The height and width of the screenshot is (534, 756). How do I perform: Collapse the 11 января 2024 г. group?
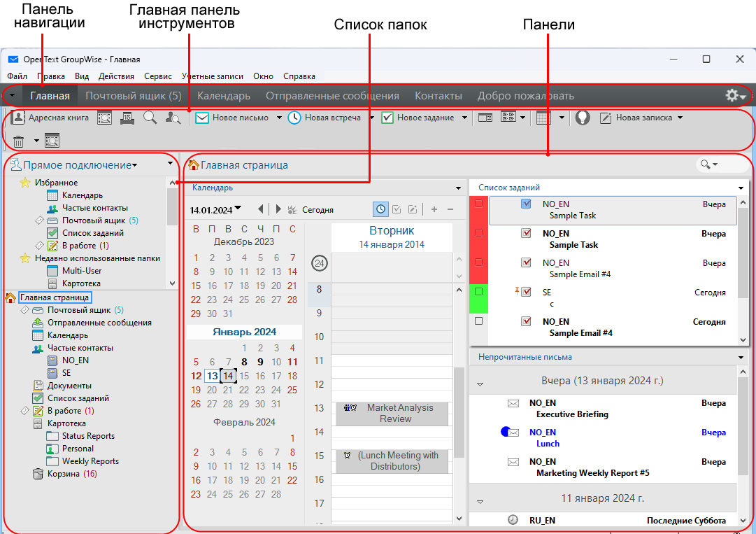[x=480, y=502]
